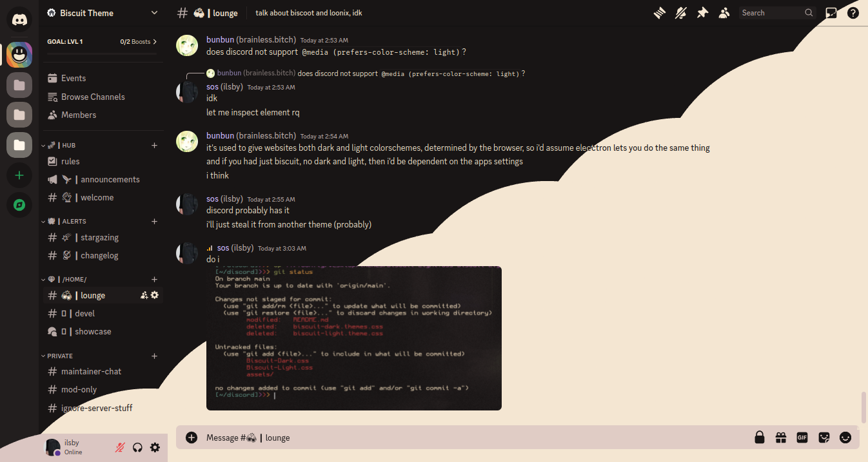Open bunbun's avatar on 2:53 message
Viewport: 868px width, 462px height.
pyautogui.click(x=187, y=46)
